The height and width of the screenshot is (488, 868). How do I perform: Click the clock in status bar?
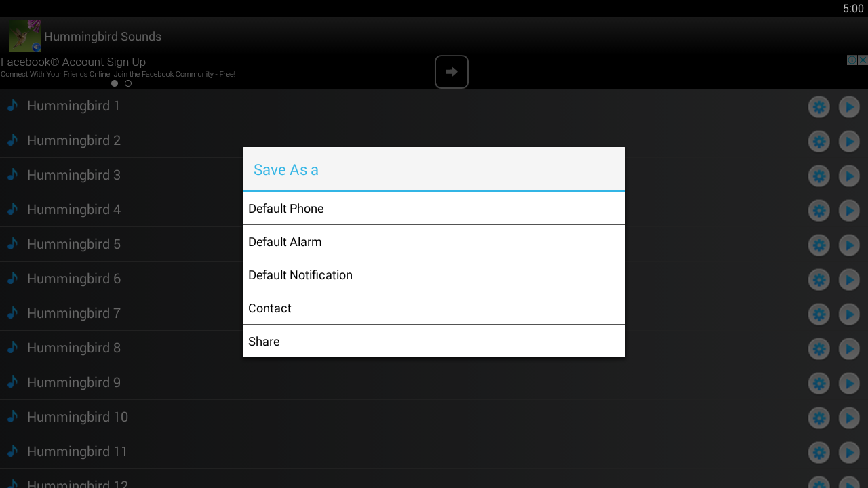tap(853, 8)
